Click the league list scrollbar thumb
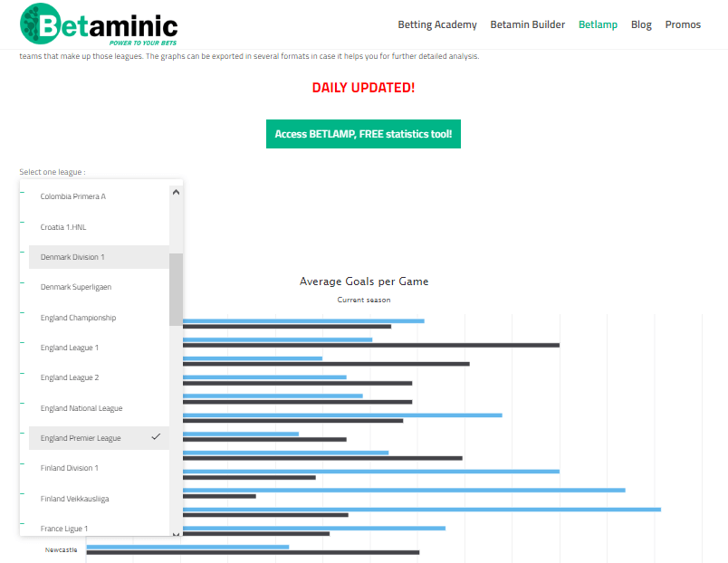The image size is (728, 563). click(176, 290)
